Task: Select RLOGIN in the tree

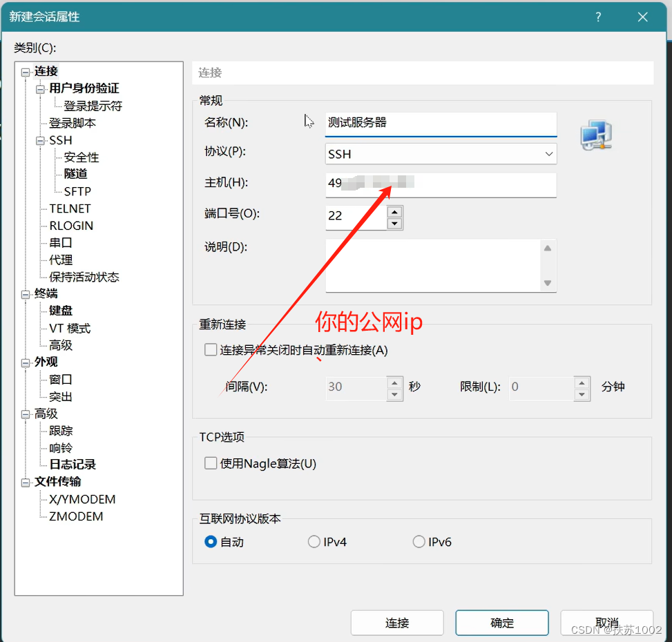Action: pos(71,226)
